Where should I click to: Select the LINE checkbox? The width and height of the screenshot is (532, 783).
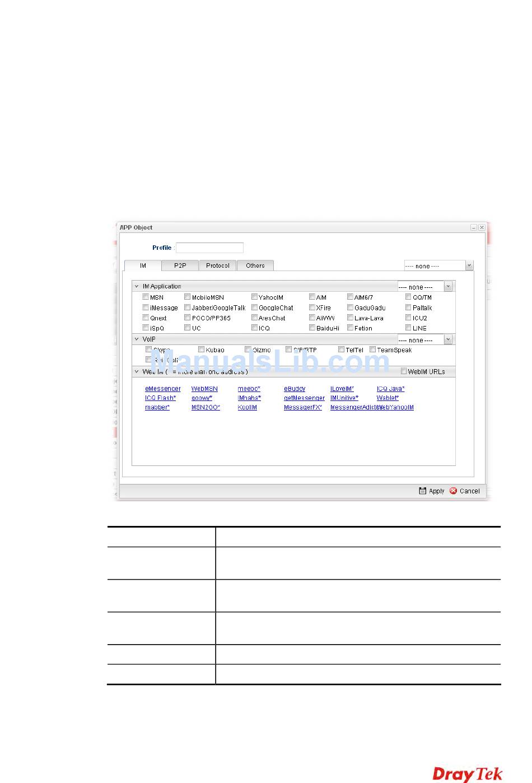(x=408, y=328)
